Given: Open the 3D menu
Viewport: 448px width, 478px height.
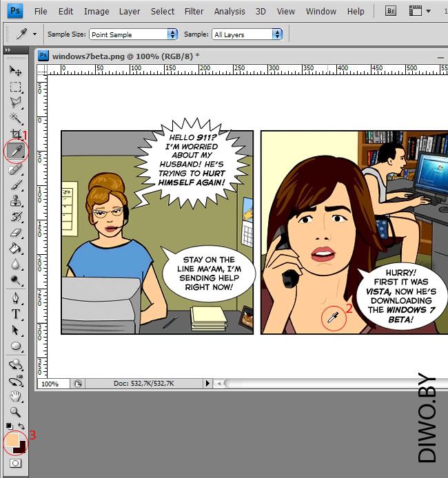Looking at the screenshot, I should coord(261,11).
